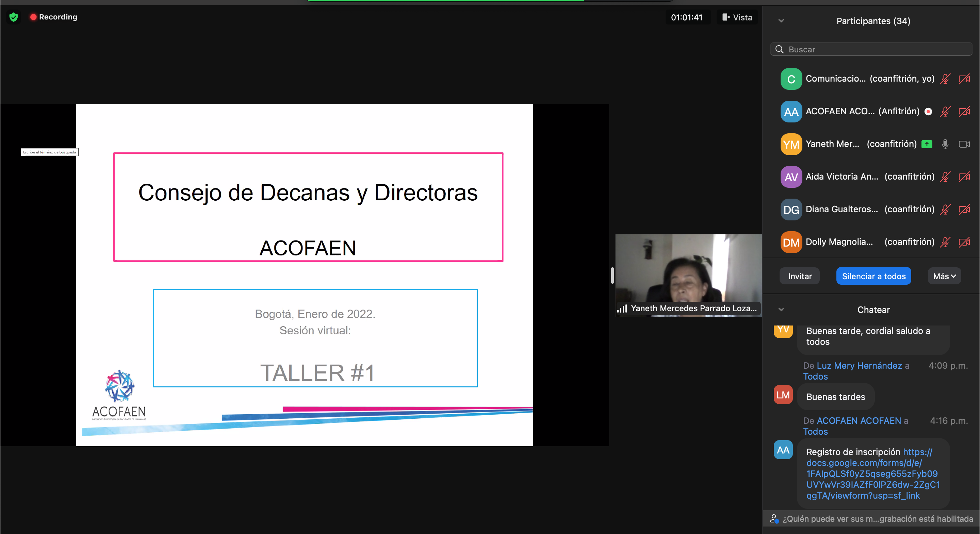Screen dimensions: 980x534
Task: Click the YM avatar of Yaneth
Action: point(791,144)
